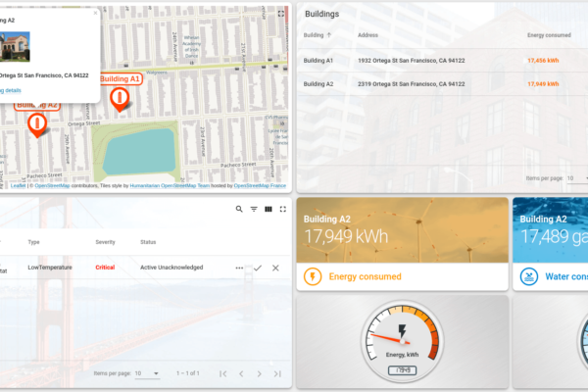This screenshot has height=392, width=588.
Task: Acknowledge the LowTemperature alarm with checkmark
Action: click(x=258, y=268)
